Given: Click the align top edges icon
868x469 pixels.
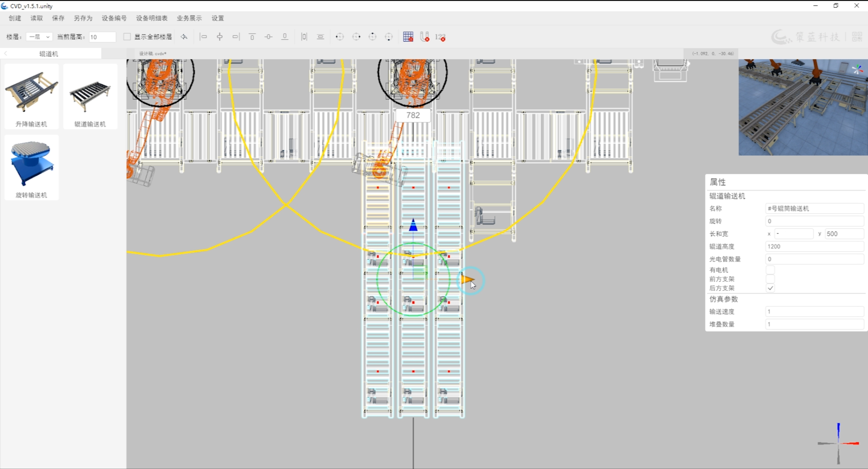Looking at the screenshot, I should point(252,37).
